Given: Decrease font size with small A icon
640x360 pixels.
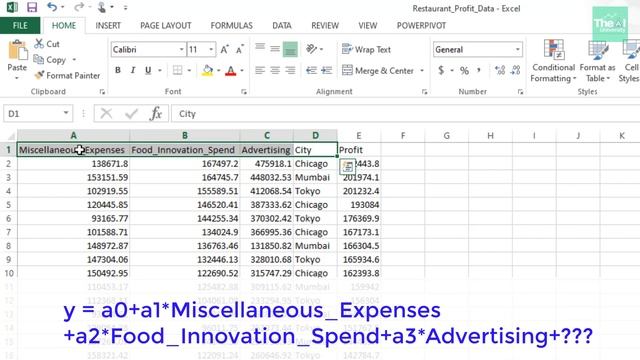Looking at the screenshot, I should point(240,49).
